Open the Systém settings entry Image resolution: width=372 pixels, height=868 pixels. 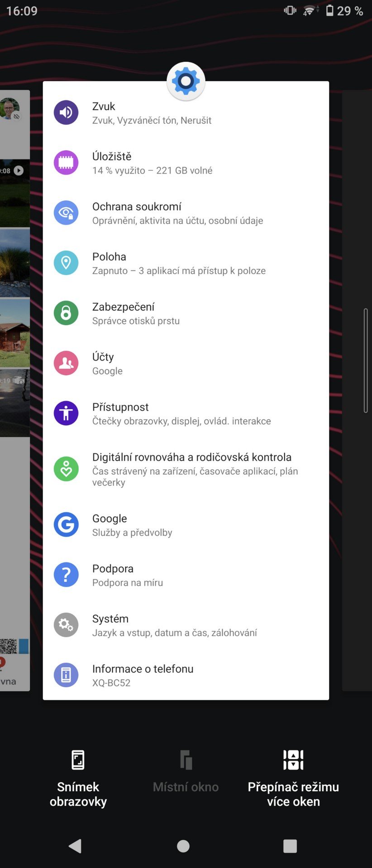186,625
